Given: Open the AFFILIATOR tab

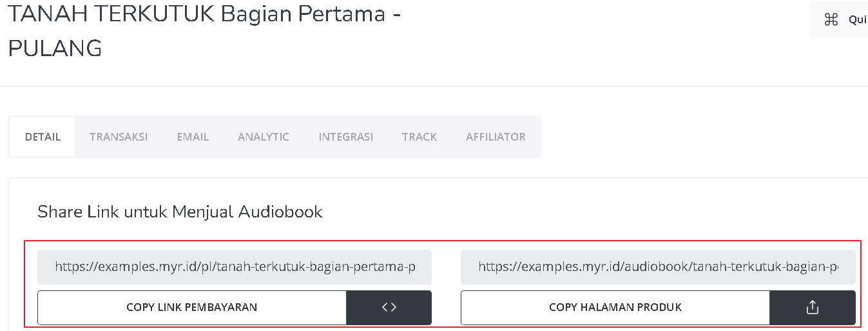Looking at the screenshot, I should pos(496,137).
